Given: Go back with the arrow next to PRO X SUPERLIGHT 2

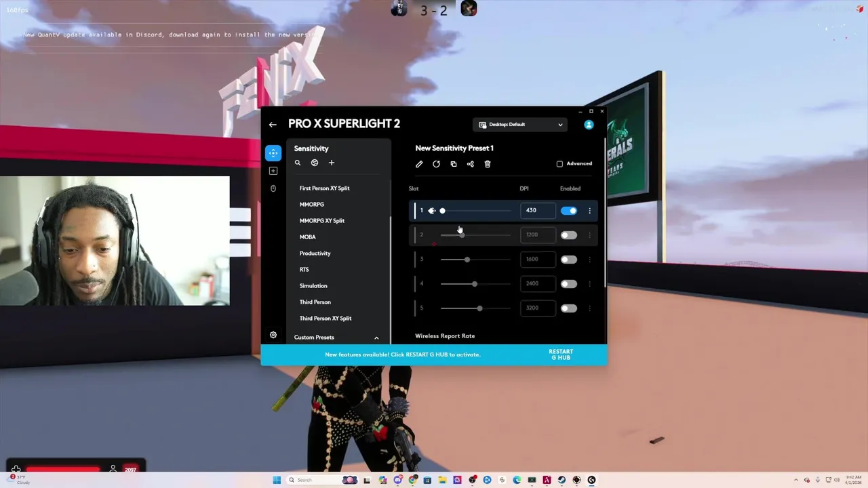Looking at the screenshot, I should pyautogui.click(x=273, y=125).
